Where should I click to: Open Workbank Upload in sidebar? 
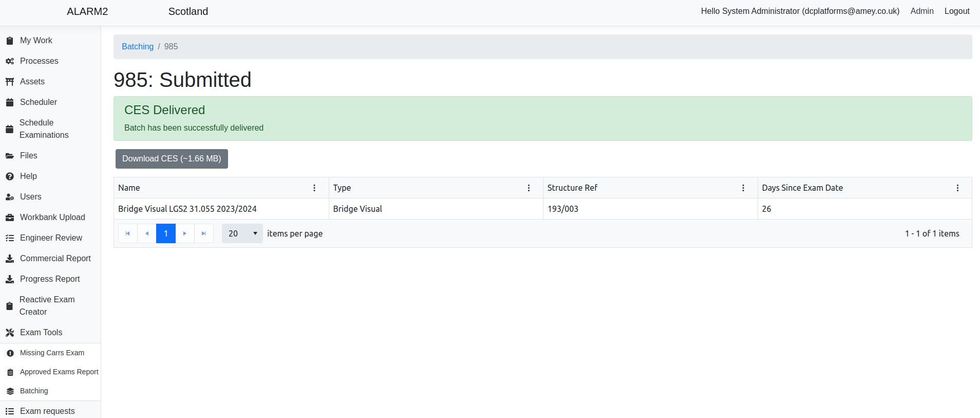coord(52,217)
